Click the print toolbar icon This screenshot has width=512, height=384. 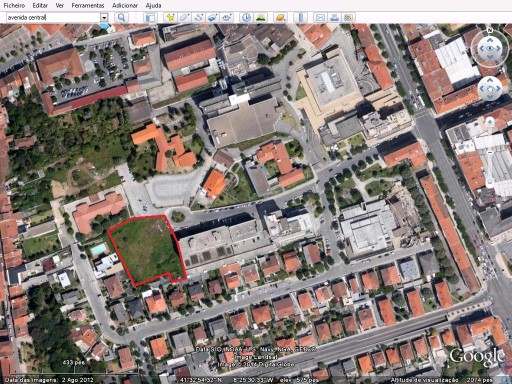(x=334, y=17)
